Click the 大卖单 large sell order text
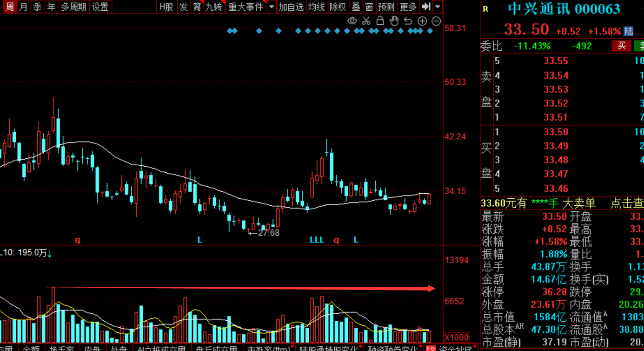The height and width of the screenshot is (351, 644). point(578,203)
